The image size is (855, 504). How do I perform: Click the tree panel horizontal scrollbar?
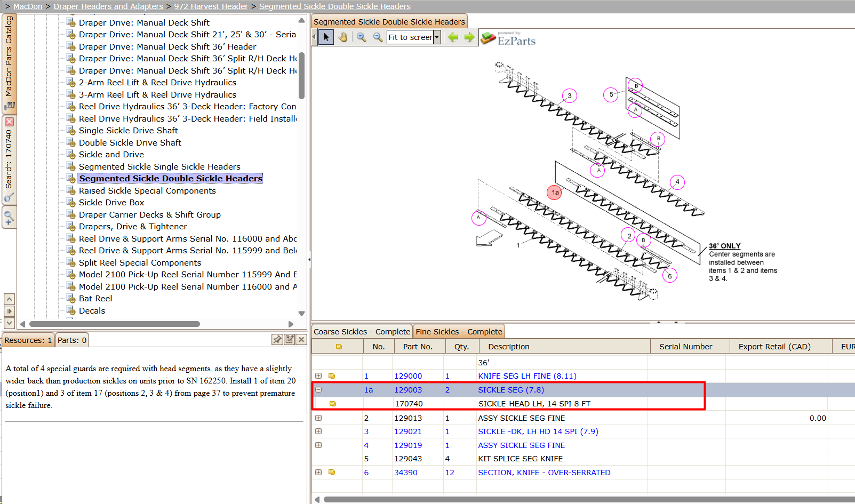[115, 324]
